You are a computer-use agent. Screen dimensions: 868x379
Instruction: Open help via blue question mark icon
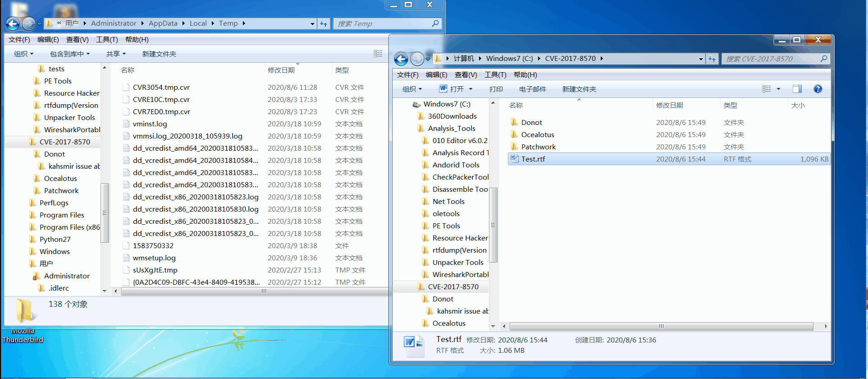click(818, 89)
